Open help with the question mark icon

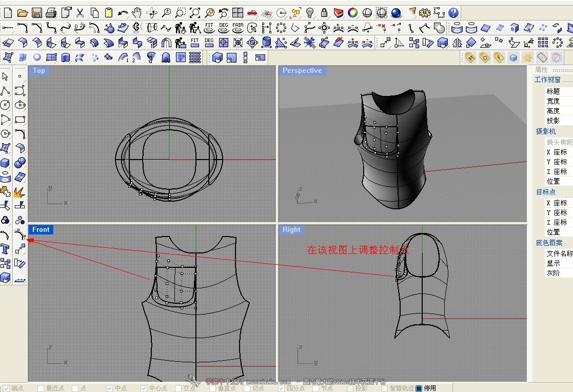tap(453, 13)
